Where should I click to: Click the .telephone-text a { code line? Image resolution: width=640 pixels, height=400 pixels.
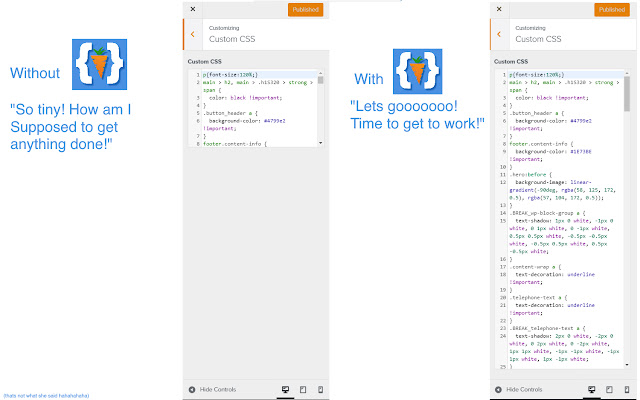tap(538, 298)
